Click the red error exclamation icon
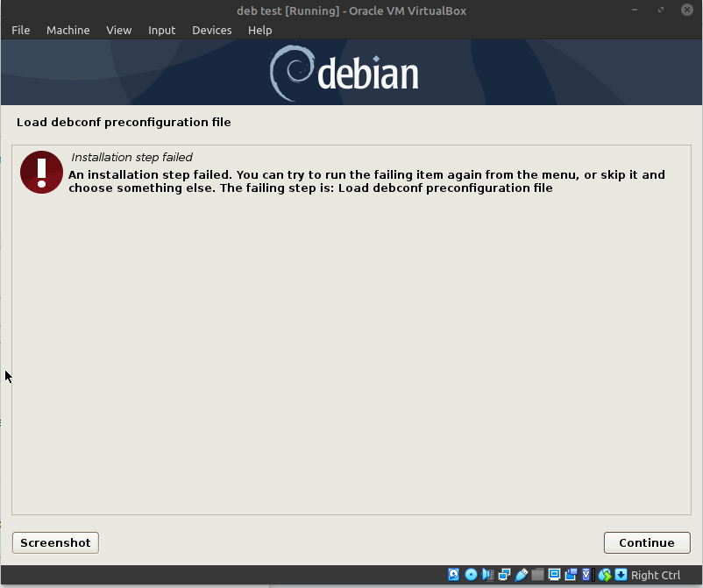The width and height of the screenshot is (703, 588). click(41, 172)
